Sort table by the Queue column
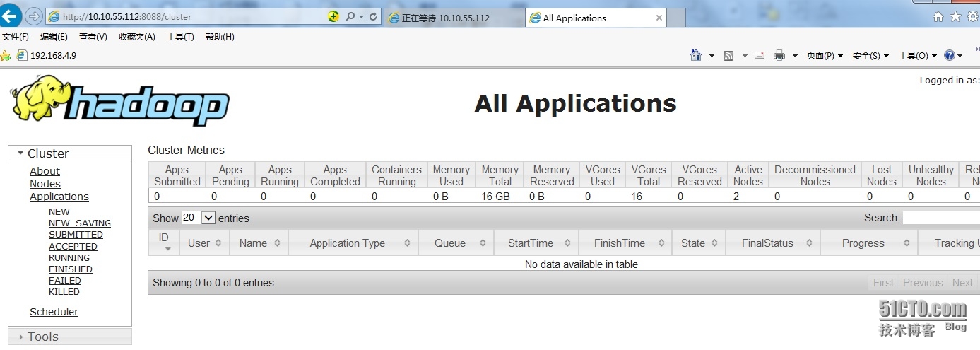Screen dimensions: 980x350 (456, 243)
